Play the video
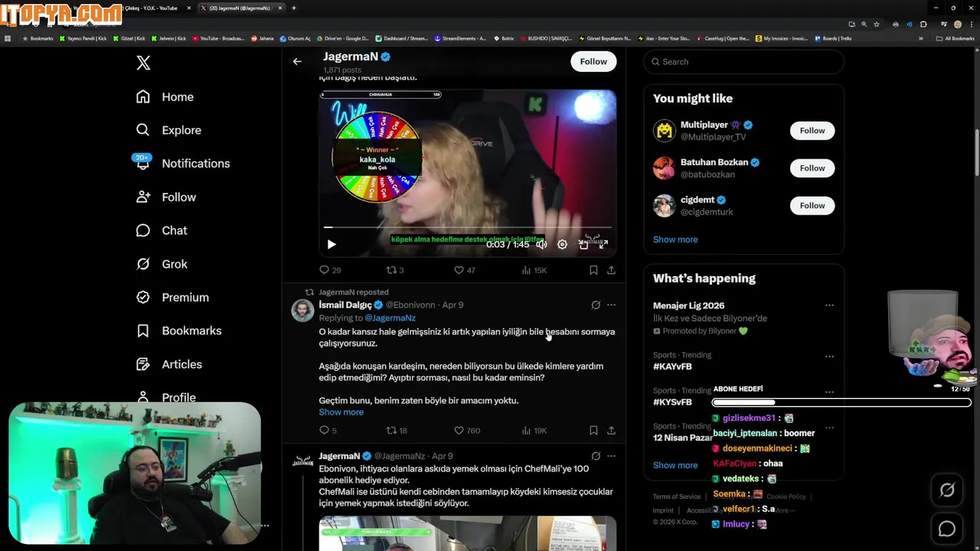 point(332,244)
